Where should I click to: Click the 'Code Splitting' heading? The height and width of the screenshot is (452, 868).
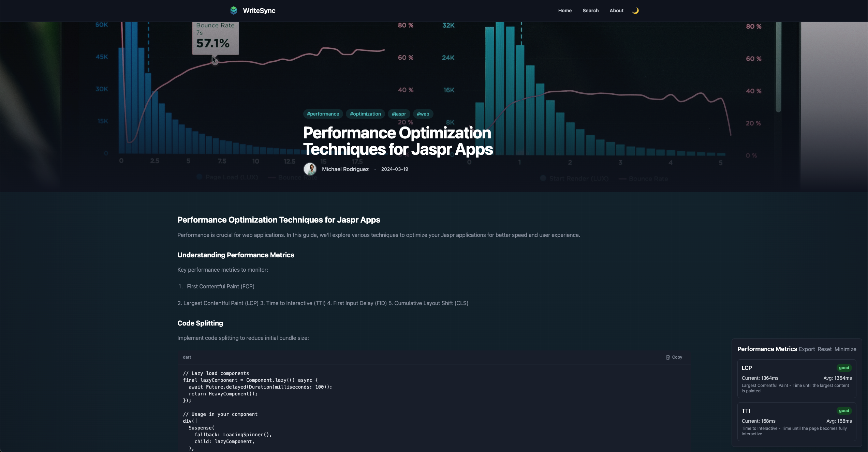point(200,323)
